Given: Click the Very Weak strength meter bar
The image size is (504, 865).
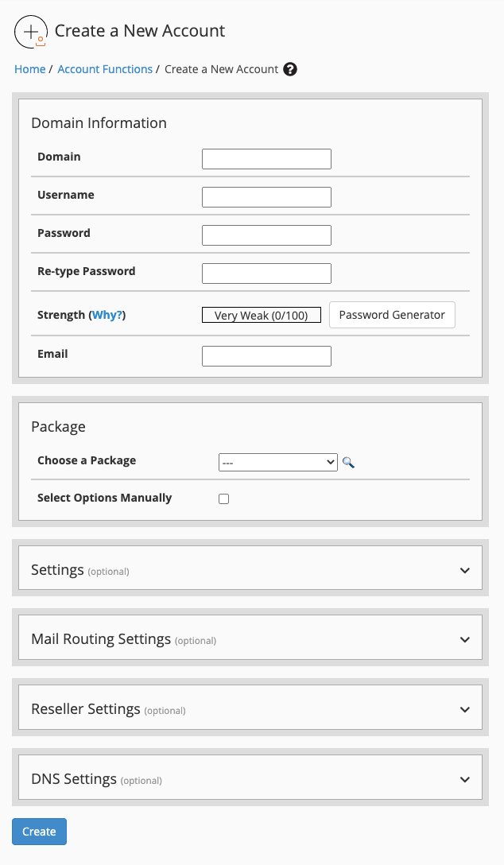Looking at the screenshot, I should point(262,315).
